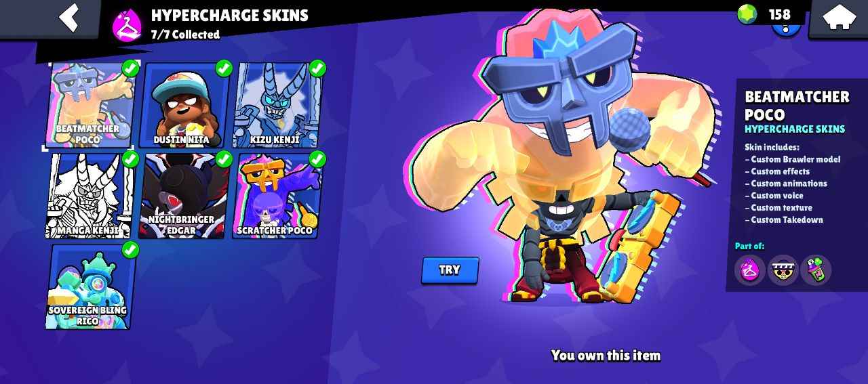Viewport: 868px width, 384px height.
Task: Open the green gems currency icon
Action: (x=747, y=14)
